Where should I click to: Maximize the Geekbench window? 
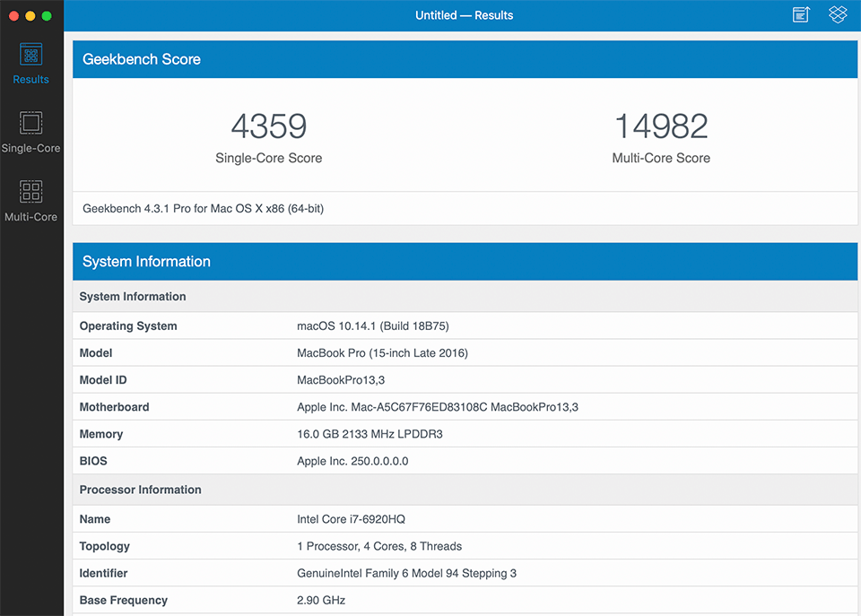47,16
